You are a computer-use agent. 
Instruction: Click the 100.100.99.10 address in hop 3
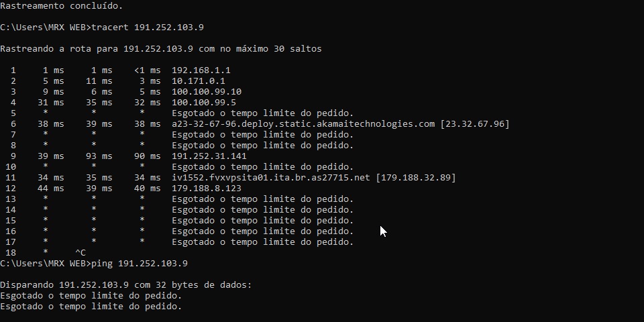pyautogui.click(x=207, y=92)
